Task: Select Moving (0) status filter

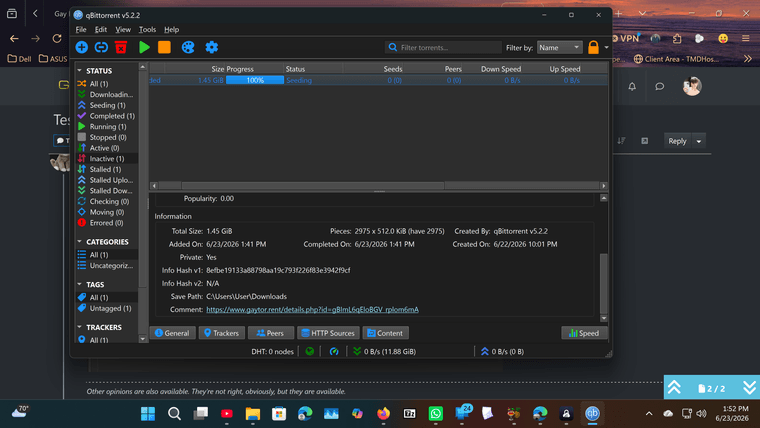Action: click(x=107, y=212)
